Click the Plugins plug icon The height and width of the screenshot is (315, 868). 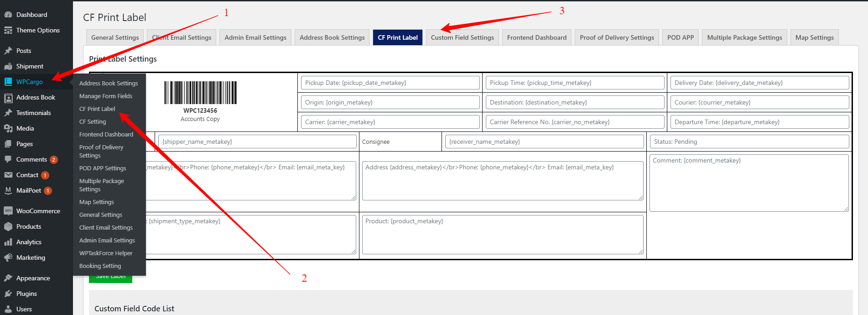8,294
